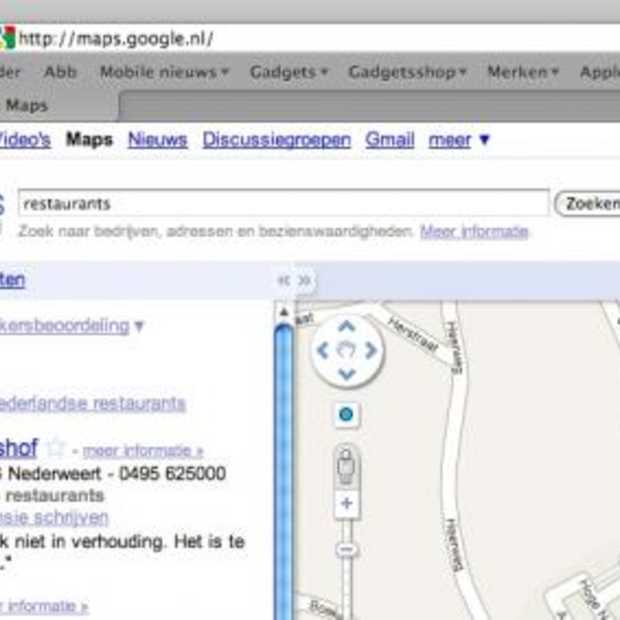Open the Gadgets bookmark dropdown
Image resolution: width=620 pixels, height=620 pixels.
click(289, 72)
